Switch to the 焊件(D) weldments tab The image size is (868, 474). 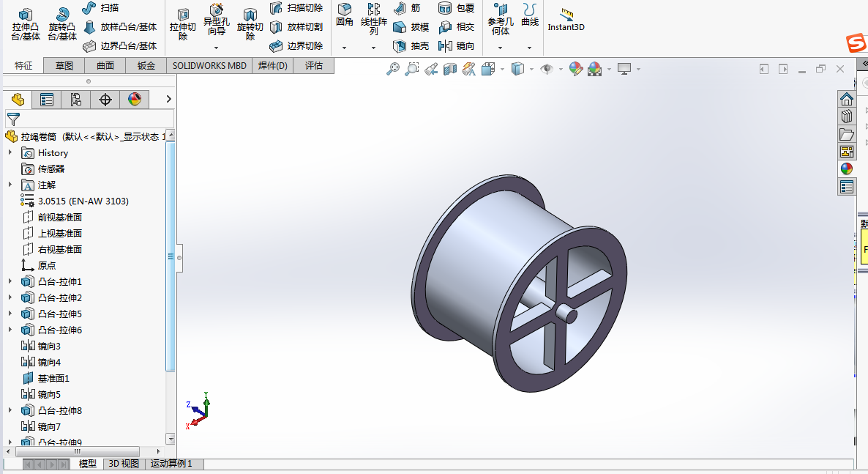point(273,65)
